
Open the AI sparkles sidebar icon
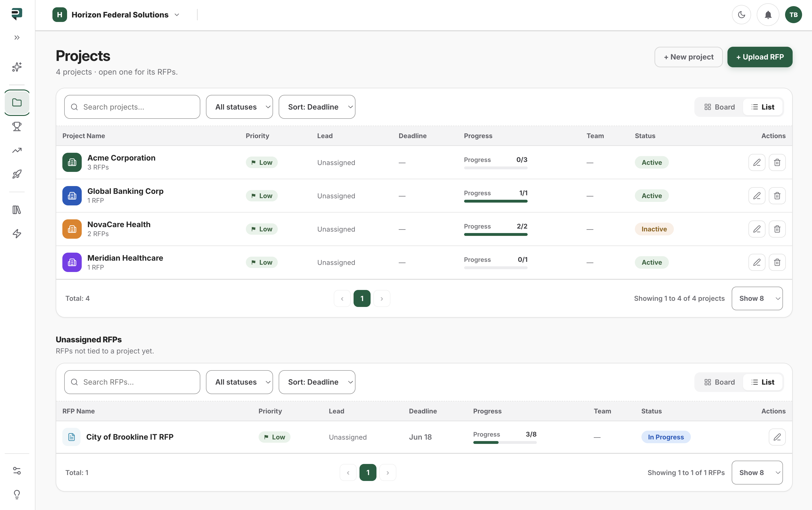(17, 67)
